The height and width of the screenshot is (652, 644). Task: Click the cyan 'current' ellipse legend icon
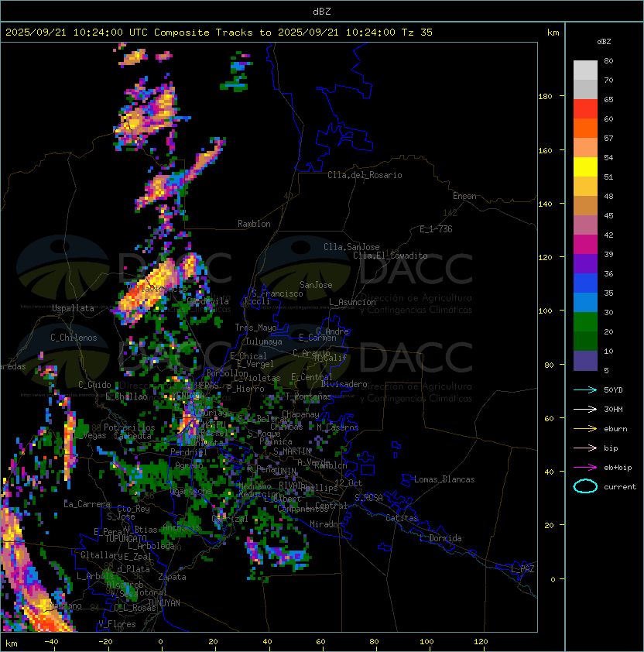pos(585,486)
